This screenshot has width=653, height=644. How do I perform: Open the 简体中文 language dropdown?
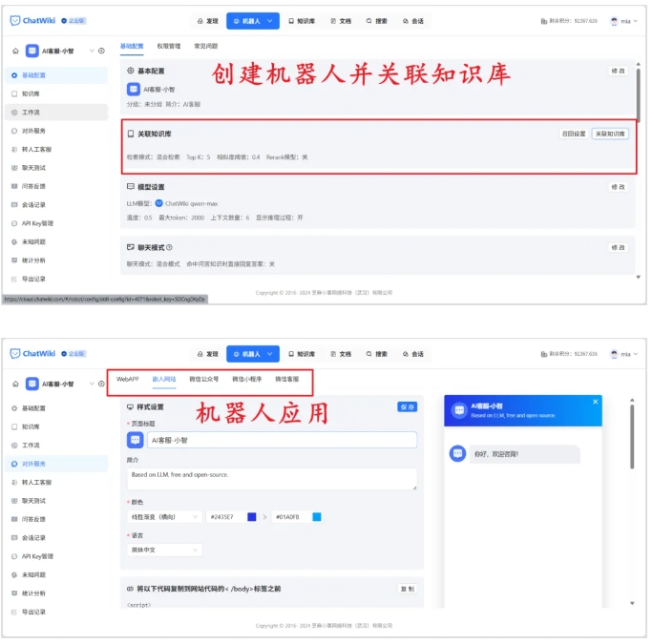[x=164, y=550]
